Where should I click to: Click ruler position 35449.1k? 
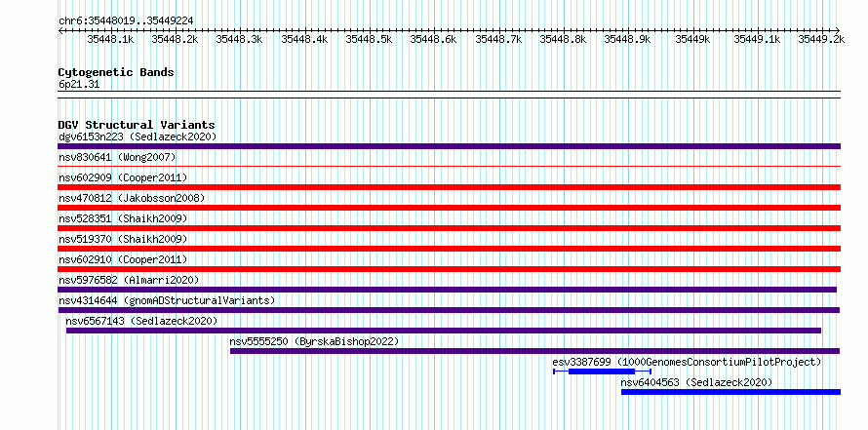click(x=757, y=39)
